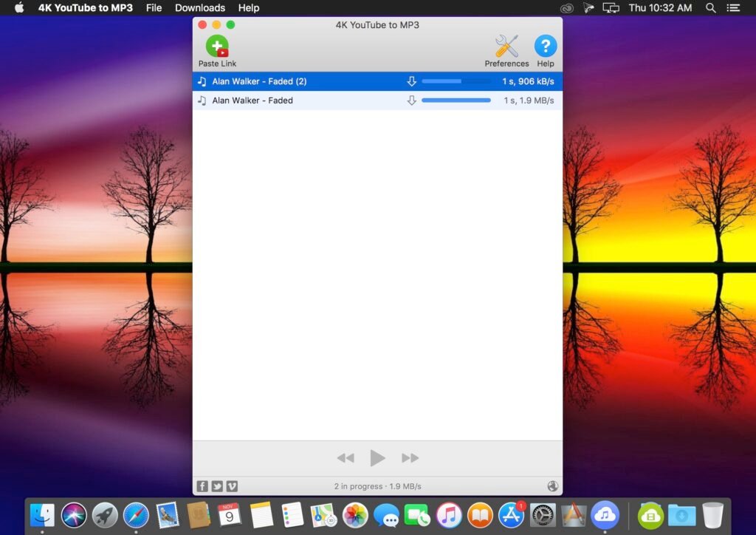Click the Twitter icon in the footer

pos(217,486)
